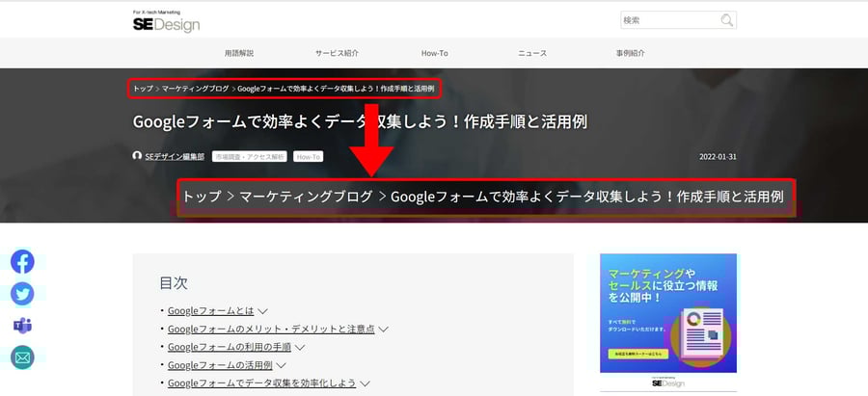The height and width of the screenshot is (396, 868).
Task: Expand chevron beside メリット・デメリットと注意点
Action: tap(383, 330)
